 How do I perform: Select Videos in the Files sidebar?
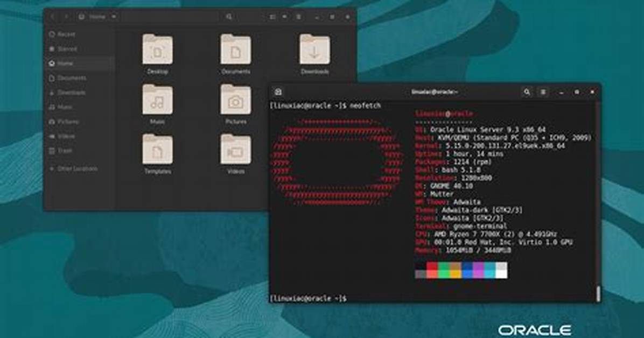tap(79, 136)
